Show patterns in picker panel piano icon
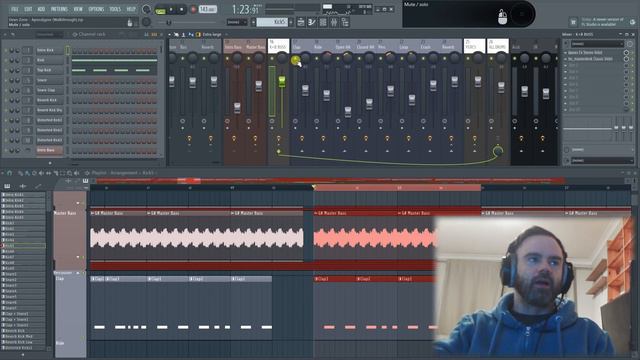 click(7, 186)
